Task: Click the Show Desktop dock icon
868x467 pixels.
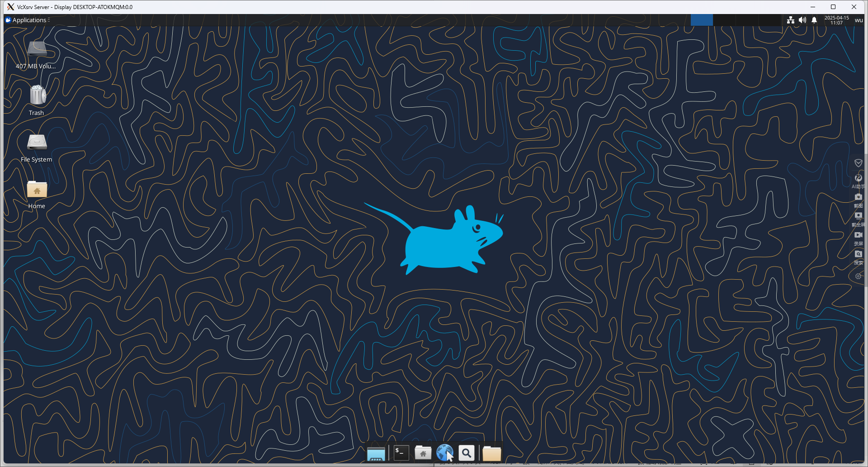Action: click(x=376, y=453)
